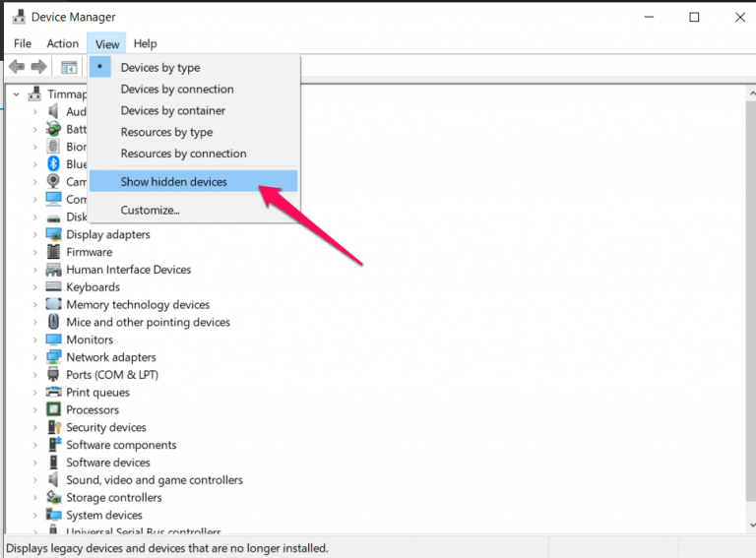Click the Human Interface Devices icon
Screen dimensions: 756x558
coord(53,270)
